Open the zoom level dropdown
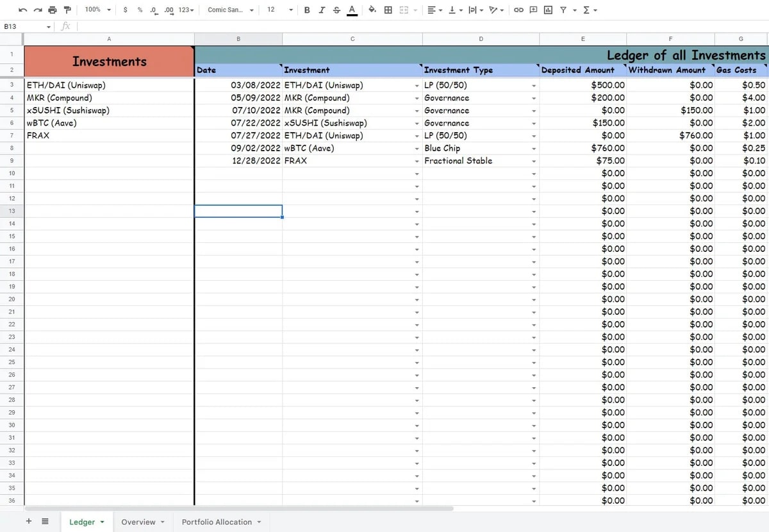This screenshot has height=532, width=769. [98, 10]
